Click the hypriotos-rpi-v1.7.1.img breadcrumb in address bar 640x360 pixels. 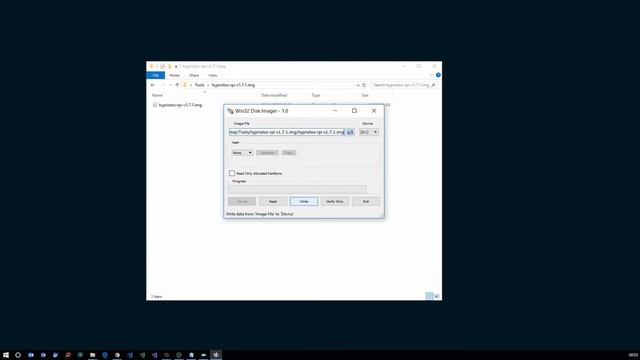[233, 85]
